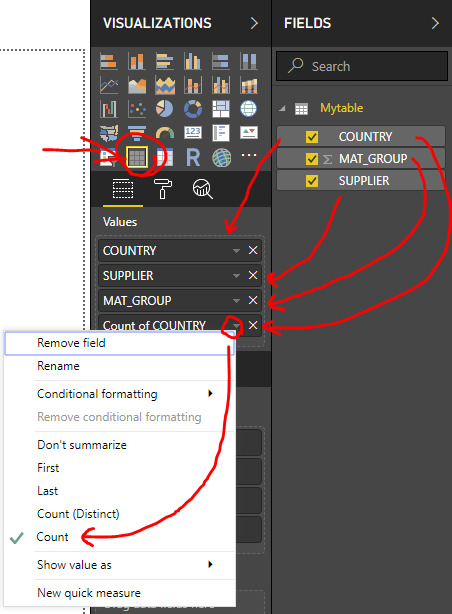Viewport: 452px width, 614px height.
Task: Select the Card 123 visual
Action: 193,133
